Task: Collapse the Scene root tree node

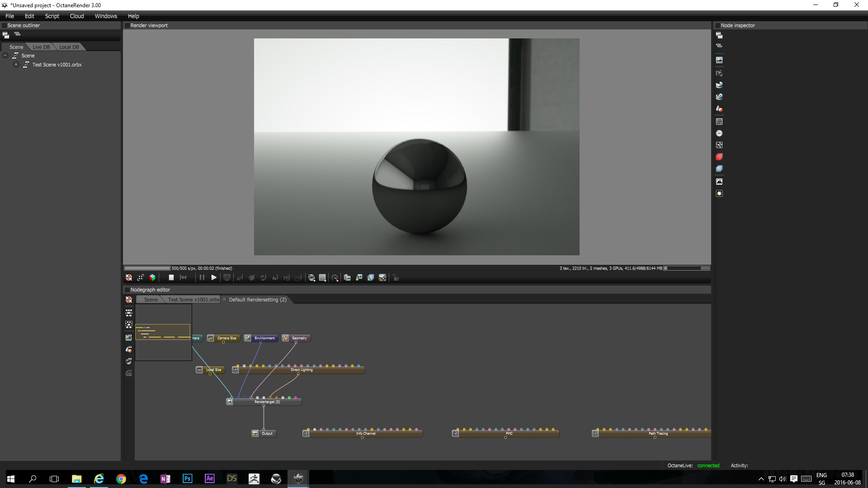Action: tap(5, 56)
